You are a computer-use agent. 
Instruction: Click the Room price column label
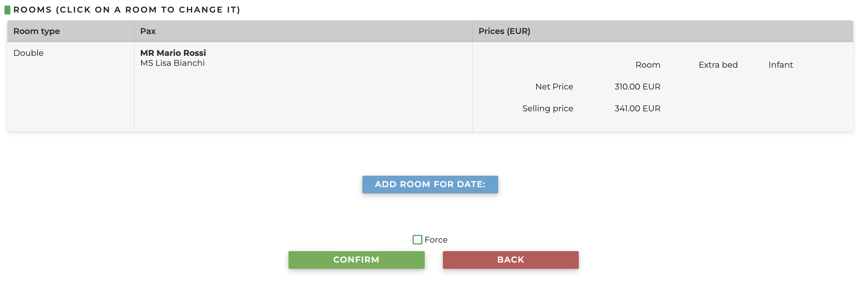pyautogui.click(x=647, y=65)
